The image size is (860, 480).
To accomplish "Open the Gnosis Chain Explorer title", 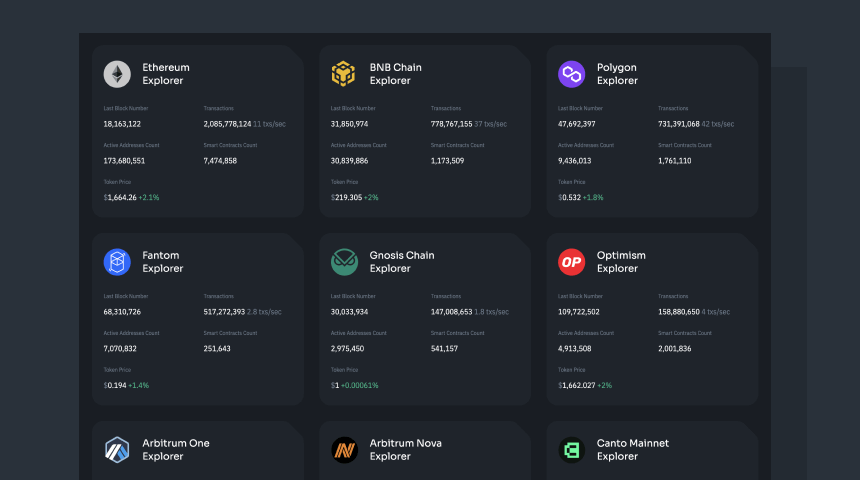I will click(402, 262).
